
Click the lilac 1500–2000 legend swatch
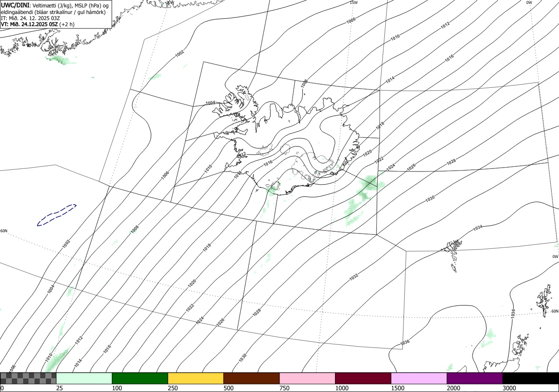pyautogui.click(x=419, y=378)
